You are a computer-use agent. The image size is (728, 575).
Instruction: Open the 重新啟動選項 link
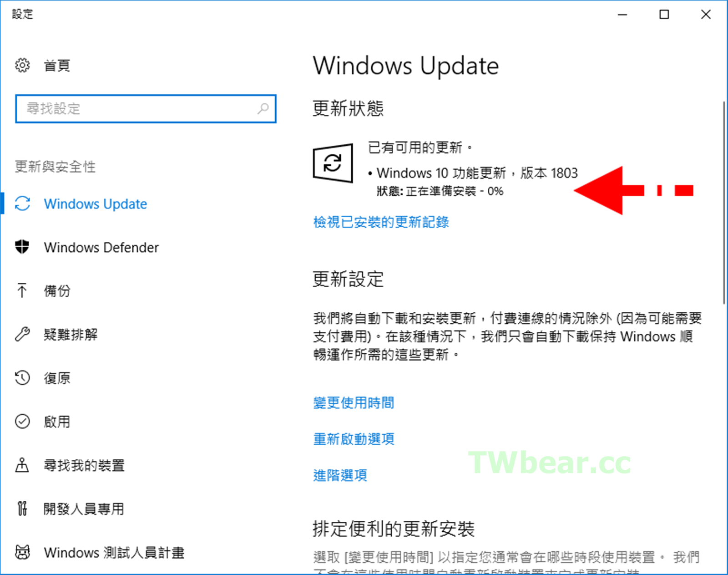pos(354,439)
